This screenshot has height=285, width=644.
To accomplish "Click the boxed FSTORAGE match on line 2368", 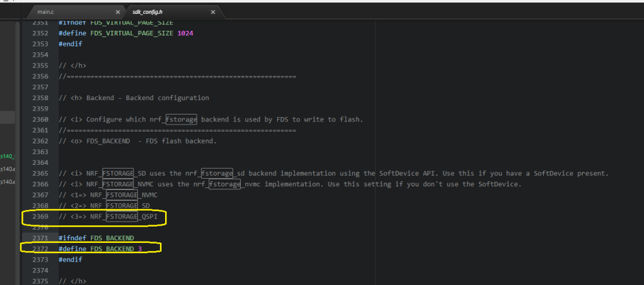I will 122,205.
